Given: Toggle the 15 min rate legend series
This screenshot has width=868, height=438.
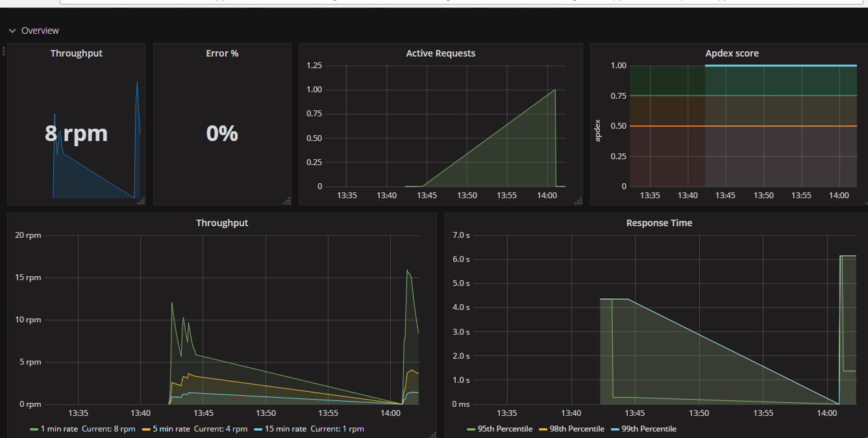Looking at the screenshot, I should pyautogui.click(x=285, y=429).
